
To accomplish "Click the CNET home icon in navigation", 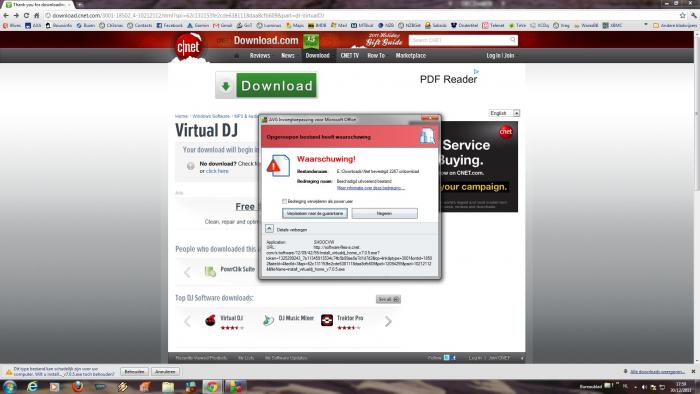I will pos(237,56).
